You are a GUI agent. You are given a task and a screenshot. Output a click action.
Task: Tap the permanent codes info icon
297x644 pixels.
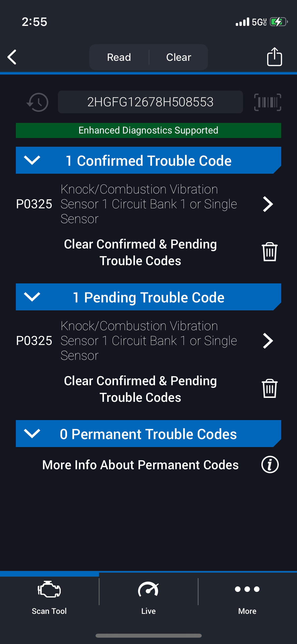point(270,464)
